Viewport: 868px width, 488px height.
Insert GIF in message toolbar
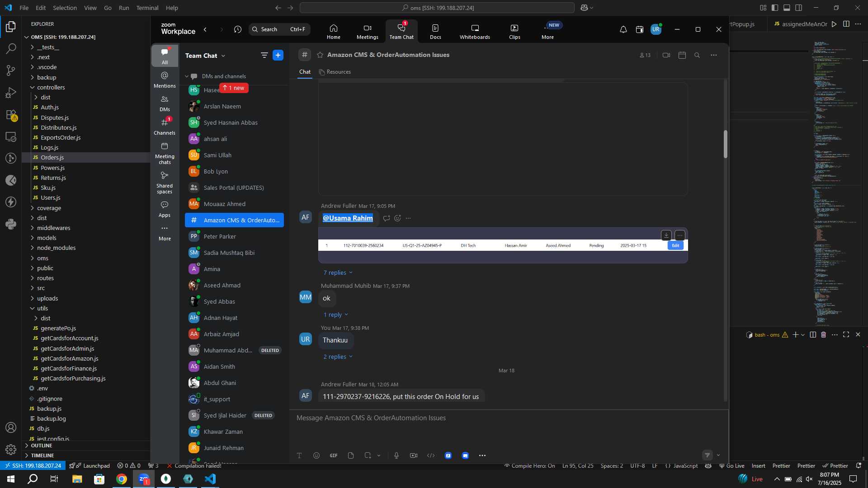(x=334, y=455)
